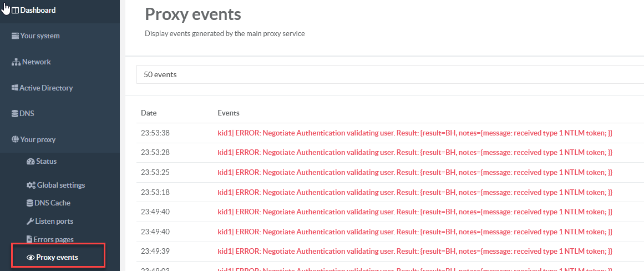Click the DNS database icon
The image size is (644, 271).
[15, 114]
